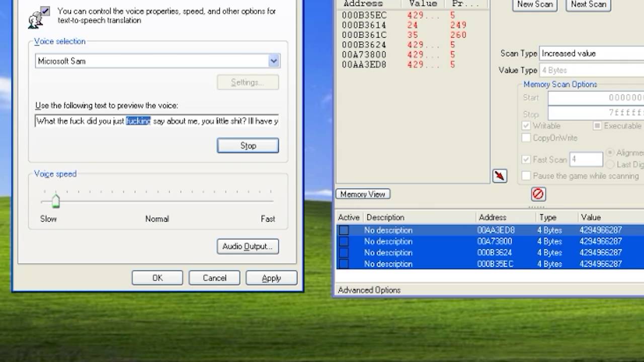Toggle Pause the game while scanning
The image size is (644, 362).
point(526,176)
